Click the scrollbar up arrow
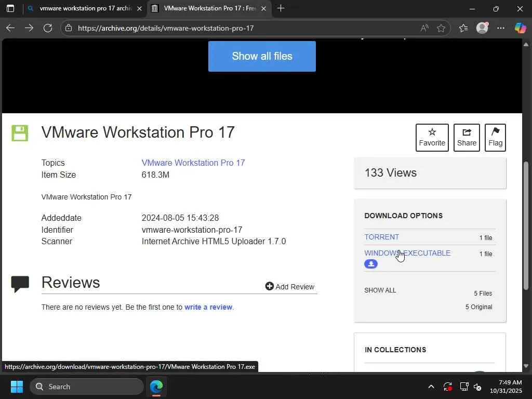The width and height of the screenshot is (532, 399). pyautogui.click(x=526, y=45)
